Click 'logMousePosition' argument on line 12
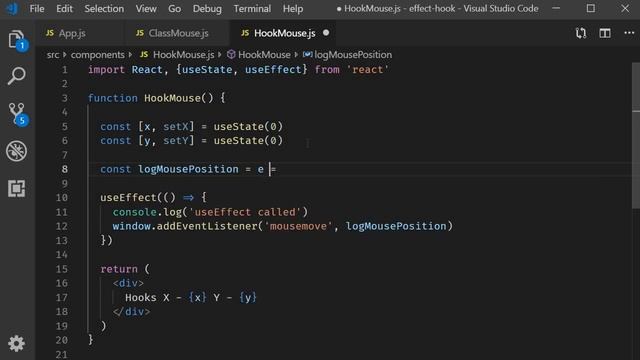640x360 pixels. pos(396,226)
